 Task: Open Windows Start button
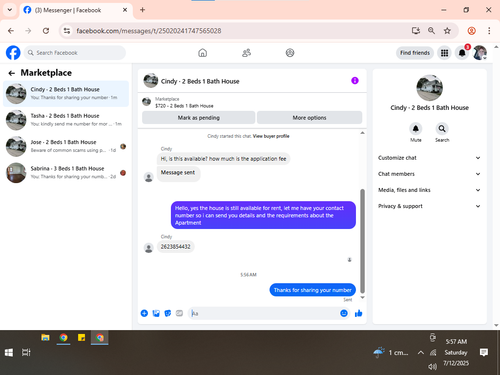click(x=9, y=352)
